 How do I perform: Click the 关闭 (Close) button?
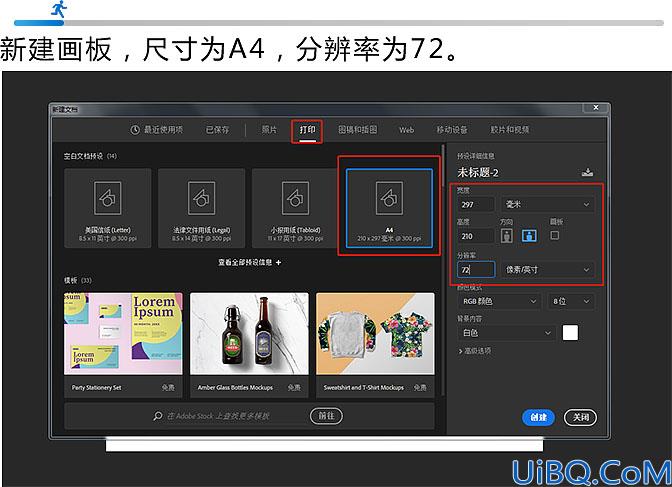[581, 417]
